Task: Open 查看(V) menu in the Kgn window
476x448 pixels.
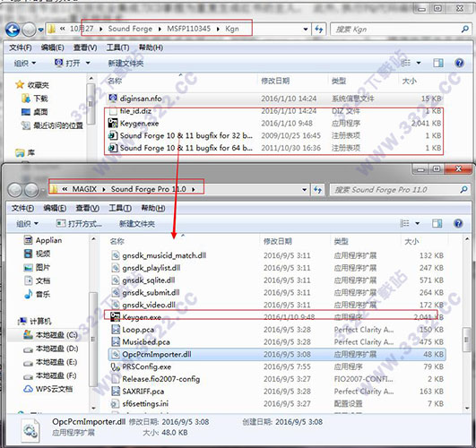Action: 85,47
